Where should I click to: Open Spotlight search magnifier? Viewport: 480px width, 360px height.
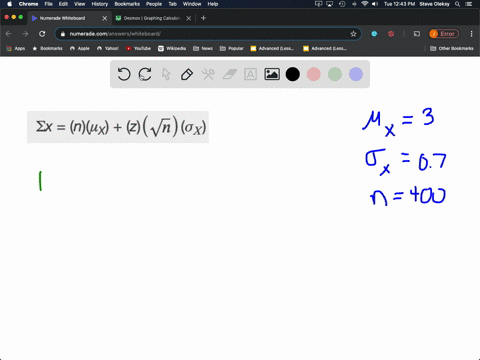point(458,4)
